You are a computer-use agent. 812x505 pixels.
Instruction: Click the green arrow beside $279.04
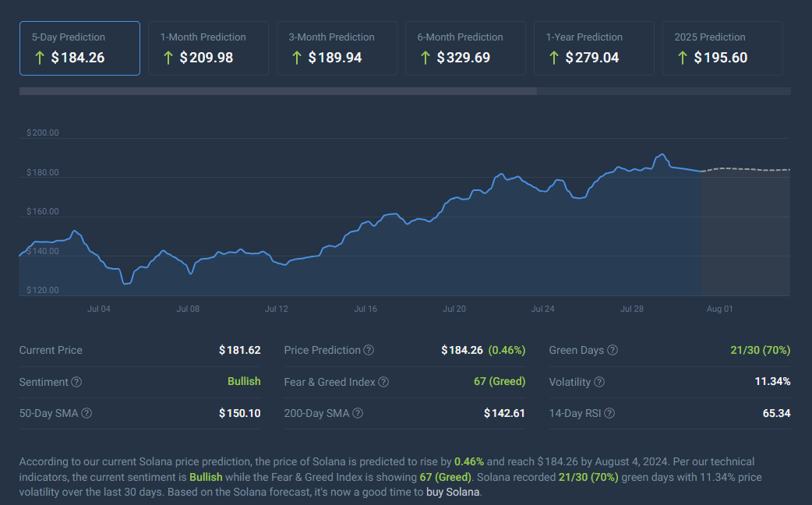[553, 58]
